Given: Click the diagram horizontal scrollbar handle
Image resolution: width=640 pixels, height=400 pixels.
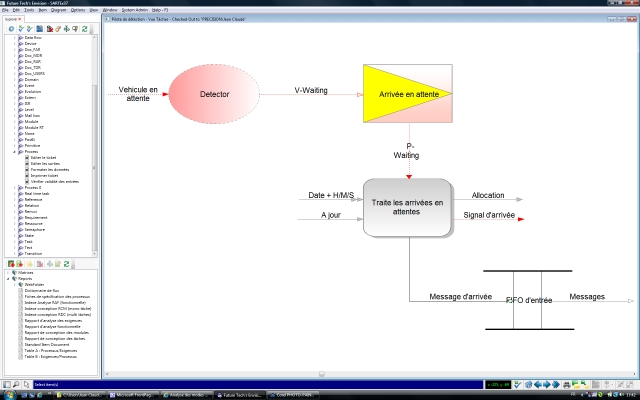Looking at the screenshot, I should [322, 374].
